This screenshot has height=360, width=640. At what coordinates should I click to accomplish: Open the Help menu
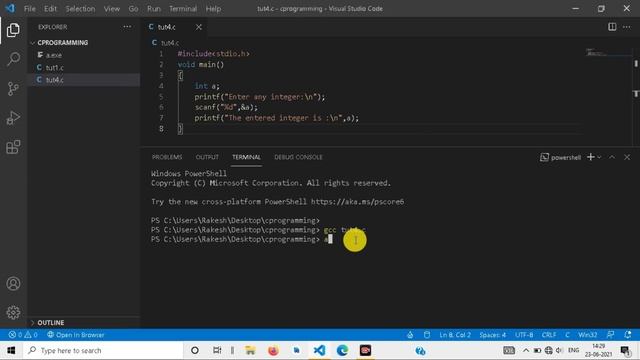coord(213,9)
